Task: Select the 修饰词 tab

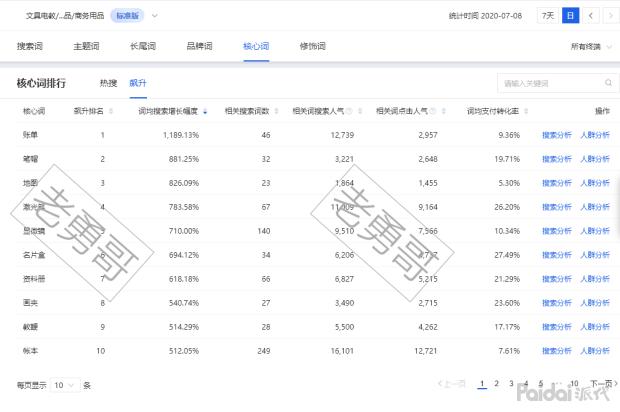Action: (312, 46)
